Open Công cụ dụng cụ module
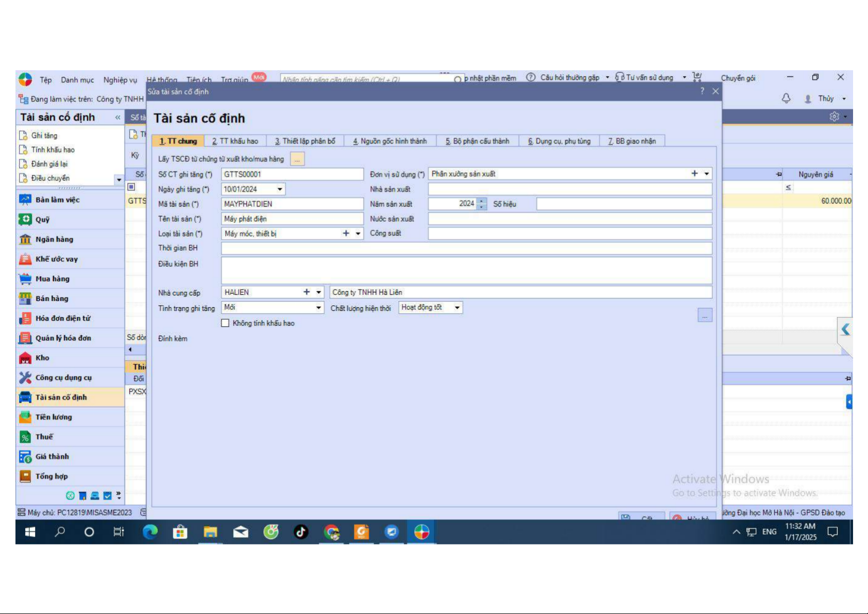Screen dimensions: 868x614 click(63, 377)
